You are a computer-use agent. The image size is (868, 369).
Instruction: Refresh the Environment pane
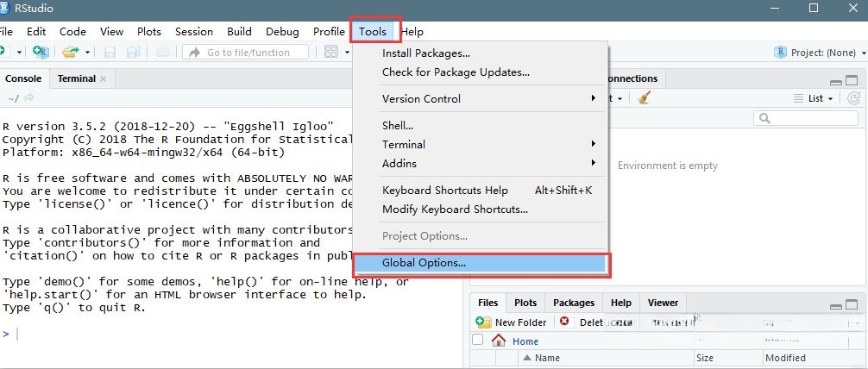pyautogui.click(x=853, y=98)
